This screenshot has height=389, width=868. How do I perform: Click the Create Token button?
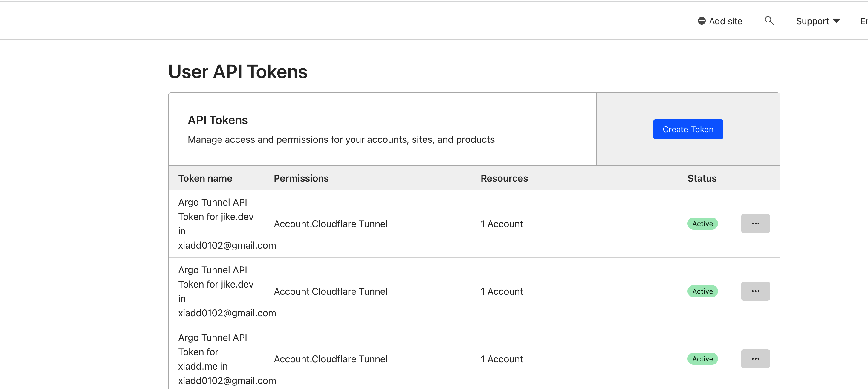[x=688, y=129]
